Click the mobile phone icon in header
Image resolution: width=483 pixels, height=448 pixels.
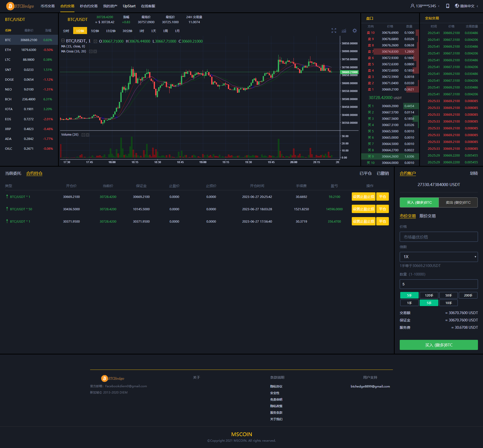tap(447, 6)
